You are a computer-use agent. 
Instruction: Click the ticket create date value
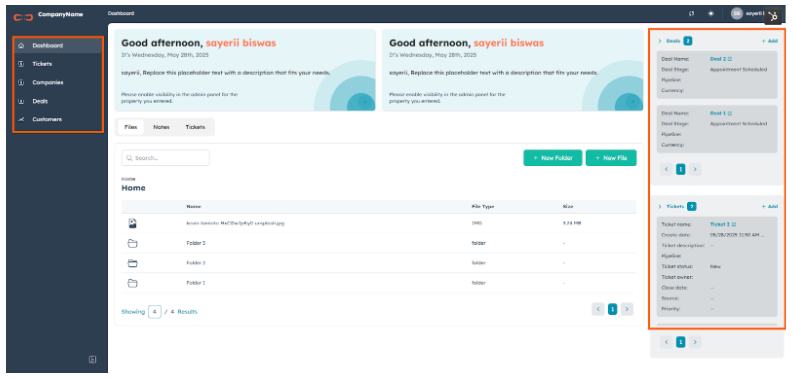(737, 235)
